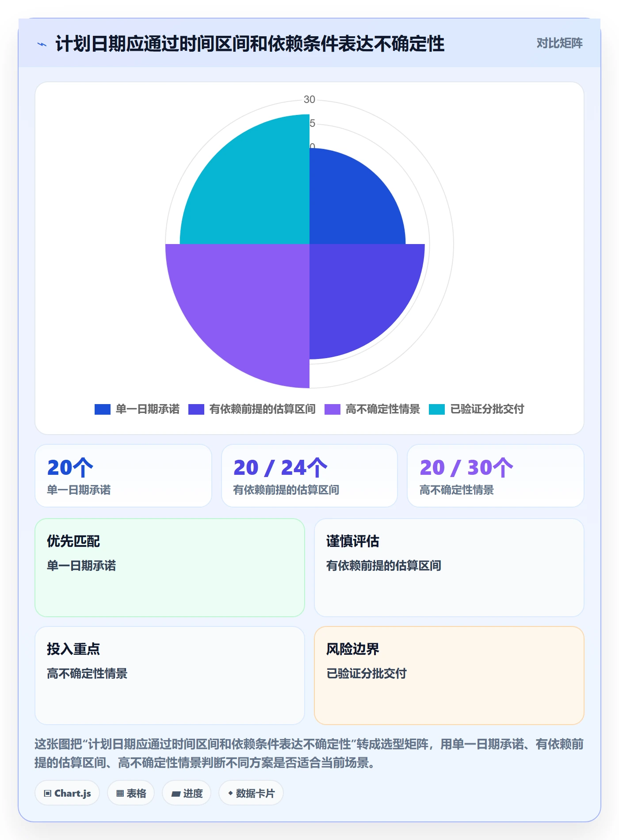Toggle the 高不确定性情景 legend color box

click(x=332, y=409)
